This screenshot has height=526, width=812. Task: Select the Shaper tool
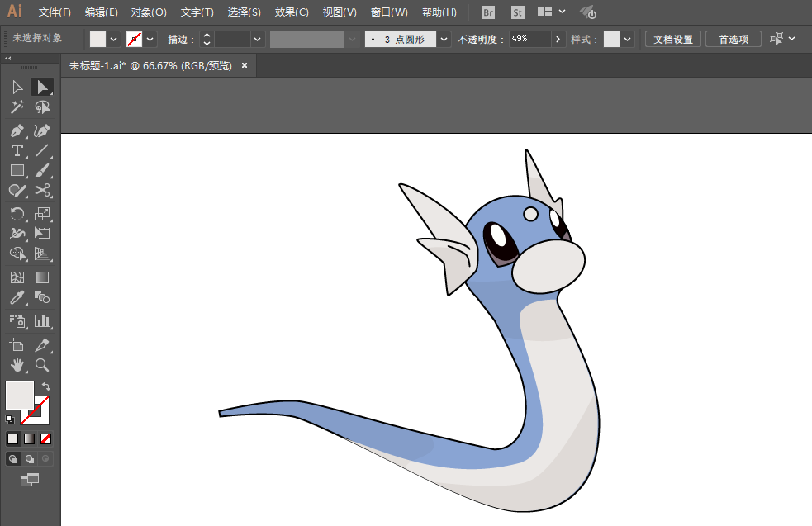pyautogui.click(x=17, y=191)
